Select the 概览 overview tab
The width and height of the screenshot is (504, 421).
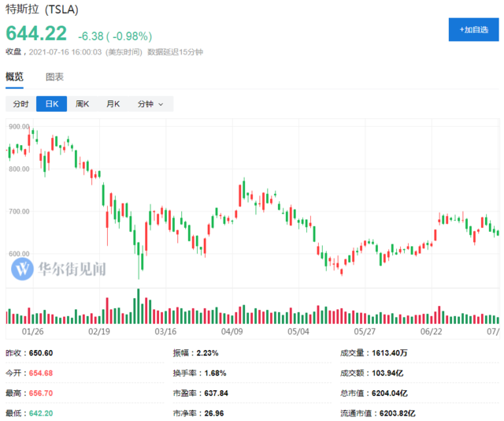coord(14,77)
